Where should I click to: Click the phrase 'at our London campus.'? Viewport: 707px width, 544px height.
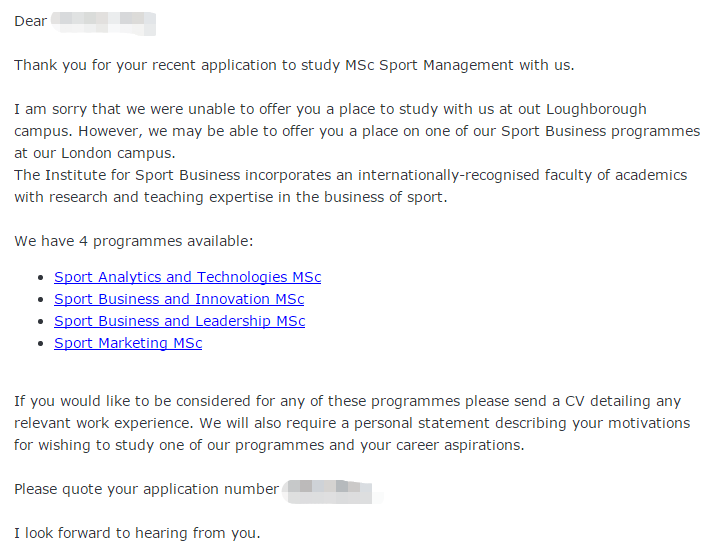[95, 153]
